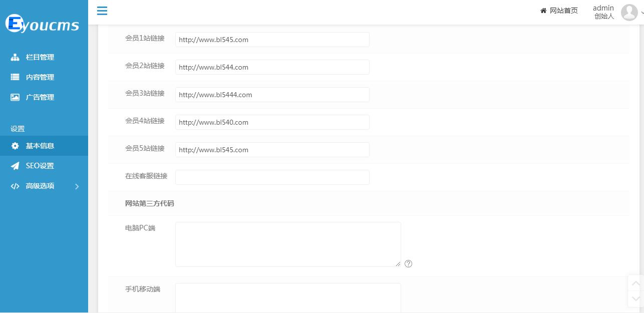Click the help question mark icon beside 电脑PC端
The height and width of the screenshot is (313, 644).
[x=408, y=264]
